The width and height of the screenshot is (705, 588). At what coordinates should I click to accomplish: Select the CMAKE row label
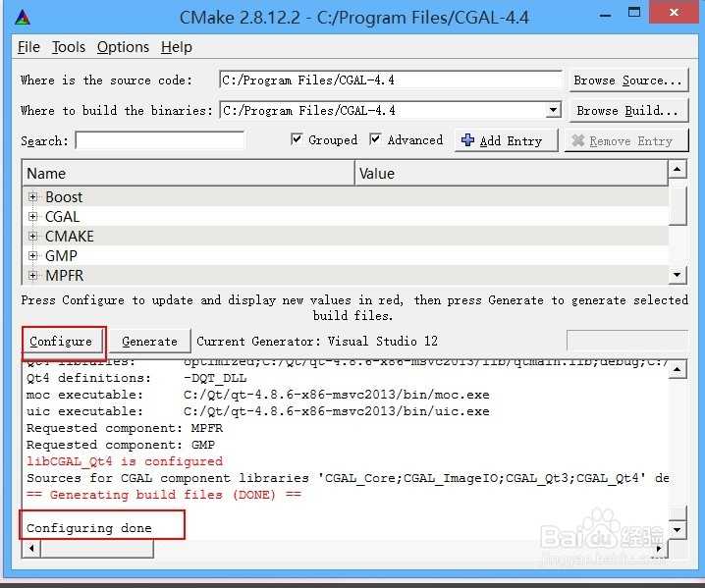click(70, 236)
